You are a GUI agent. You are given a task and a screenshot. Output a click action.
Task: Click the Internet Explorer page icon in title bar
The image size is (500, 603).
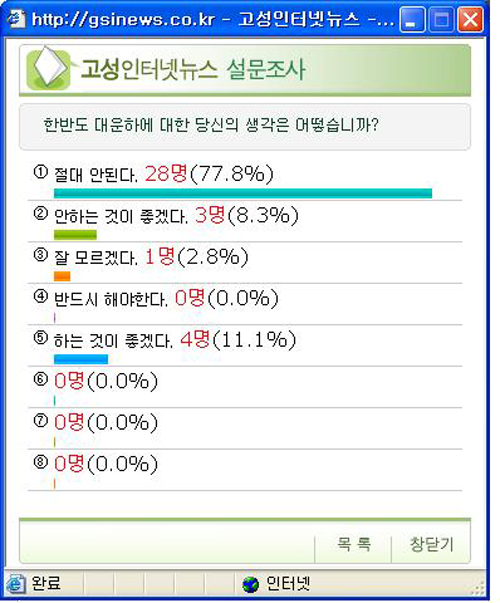point(17,19)
